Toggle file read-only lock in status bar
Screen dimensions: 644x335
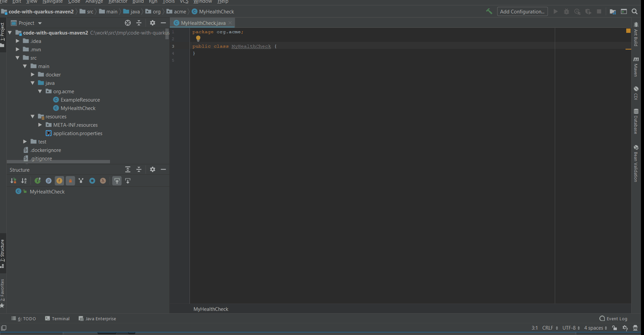(615, 328)
